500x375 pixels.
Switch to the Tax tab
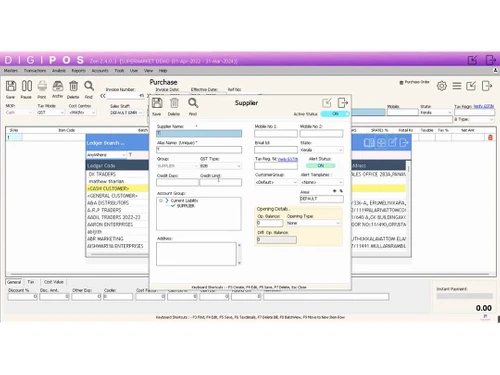click(x=31, y=282)
